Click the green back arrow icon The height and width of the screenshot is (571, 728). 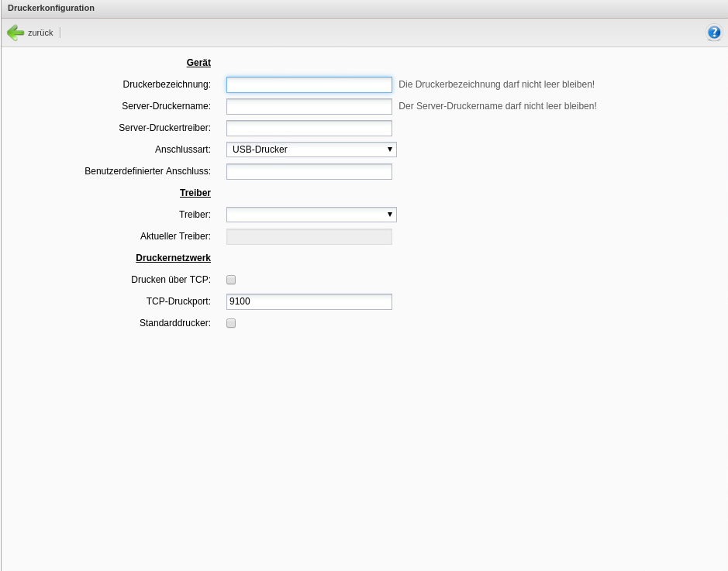16,33
